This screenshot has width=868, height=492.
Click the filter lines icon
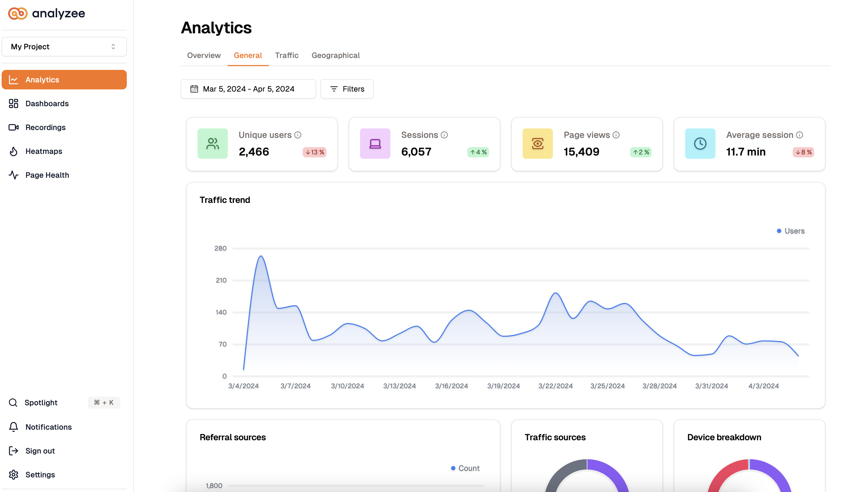pos(334,89)
